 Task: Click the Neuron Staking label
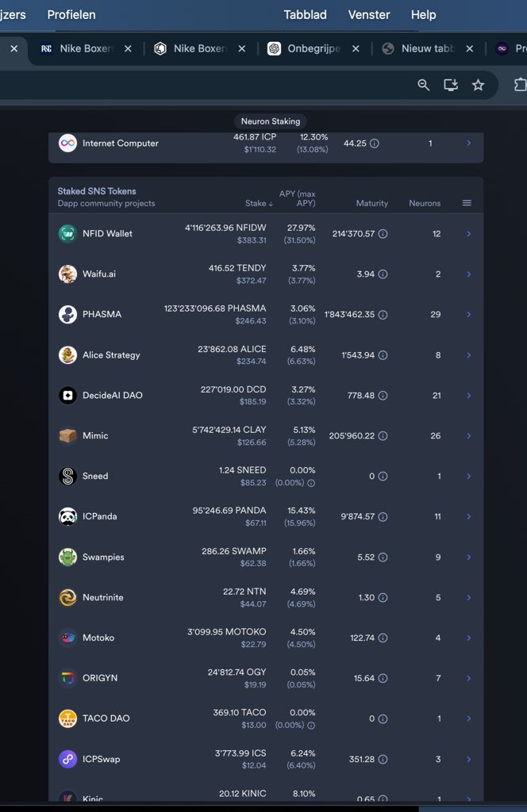pyautogui.click(x=271, y=121)
